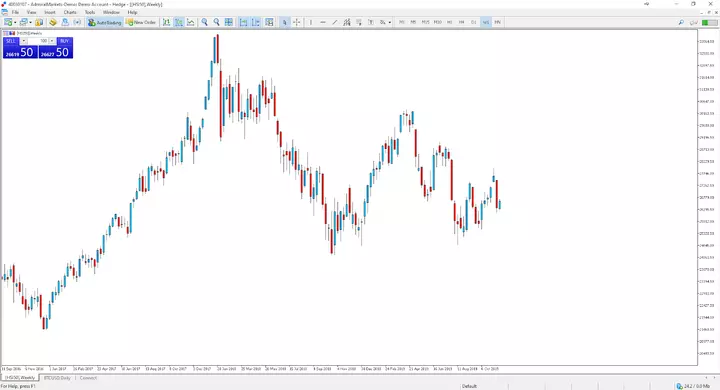
Task: Set timeframe to H1
Action: 450,22
